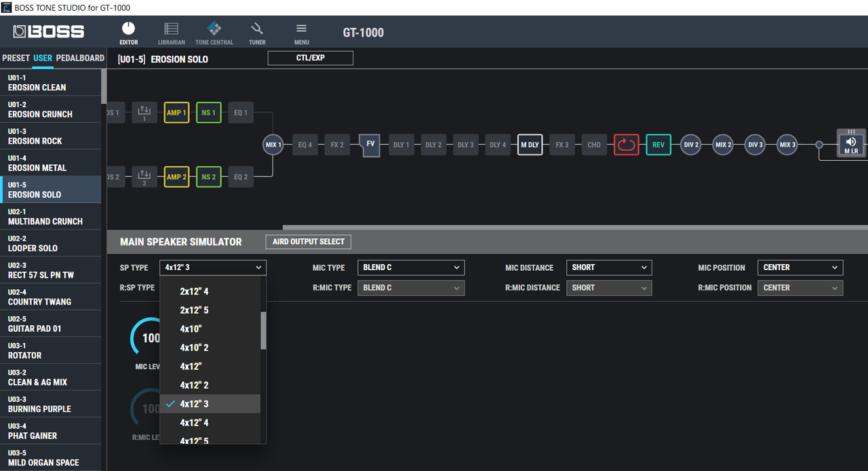Select patch U02-4 COUNTRY TWANG

51,297
